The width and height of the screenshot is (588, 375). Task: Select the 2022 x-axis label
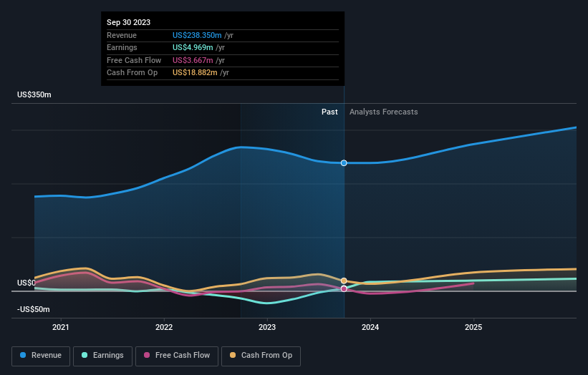tap(164, 327)
